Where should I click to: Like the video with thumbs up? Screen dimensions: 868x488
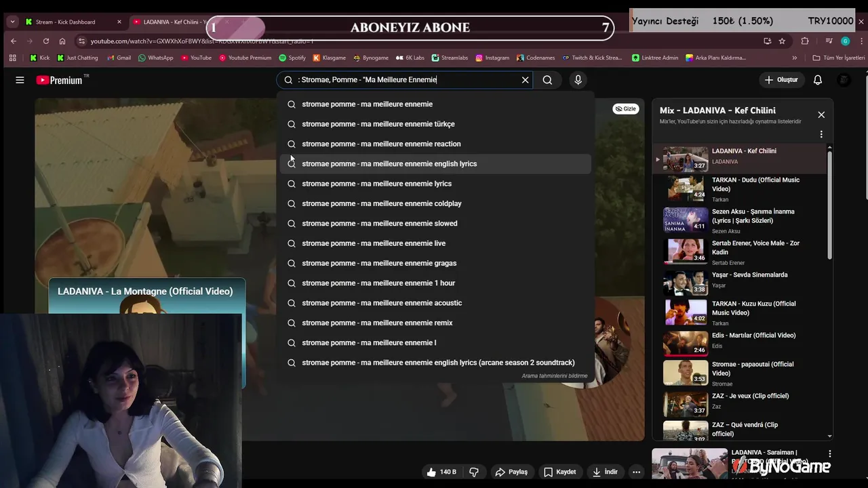click(441, 472)
